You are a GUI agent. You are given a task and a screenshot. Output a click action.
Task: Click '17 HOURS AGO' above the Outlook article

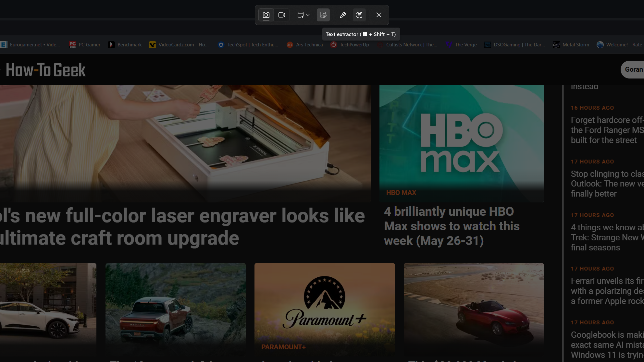click(x=592, y=162)
